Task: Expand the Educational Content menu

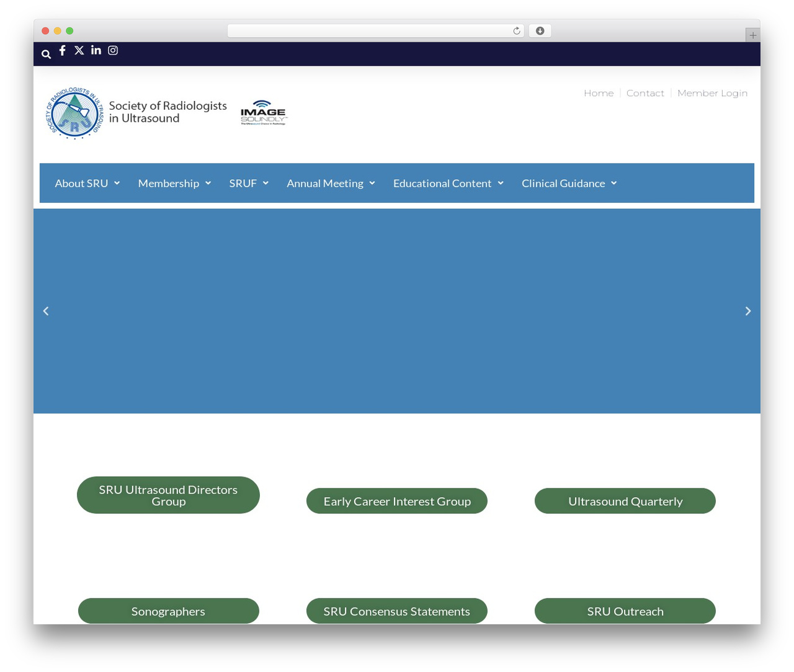Action: tap(448, 183)
